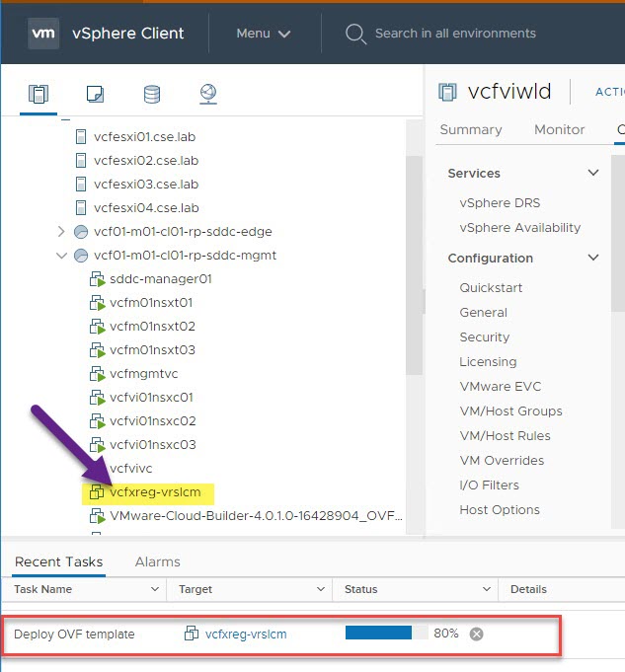
Task: Click the search magnifier icon
Action: pyautogui.click(x=355, y=34)
